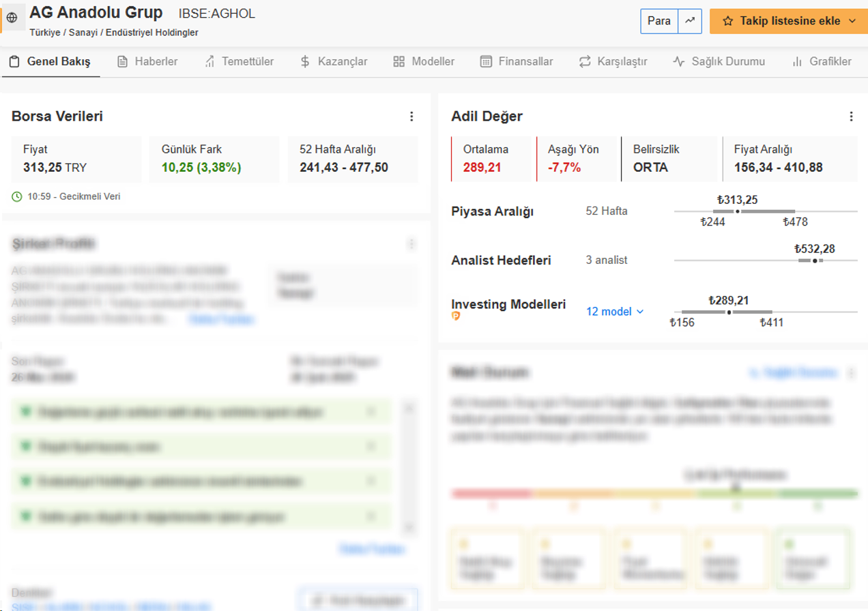Click the Karşılaştır swap arrows icon
The width and height of the screenshot is (868, 611).
(x=585, y=61)
